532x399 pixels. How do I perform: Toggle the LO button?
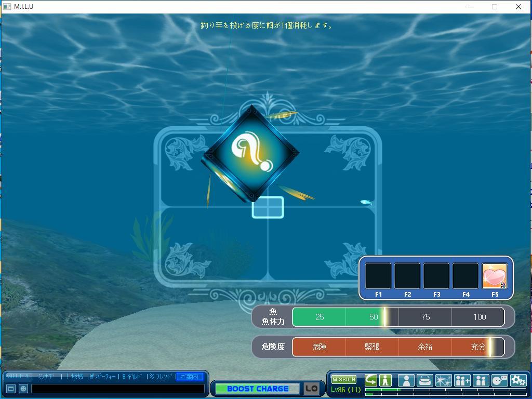pos(311,389)
